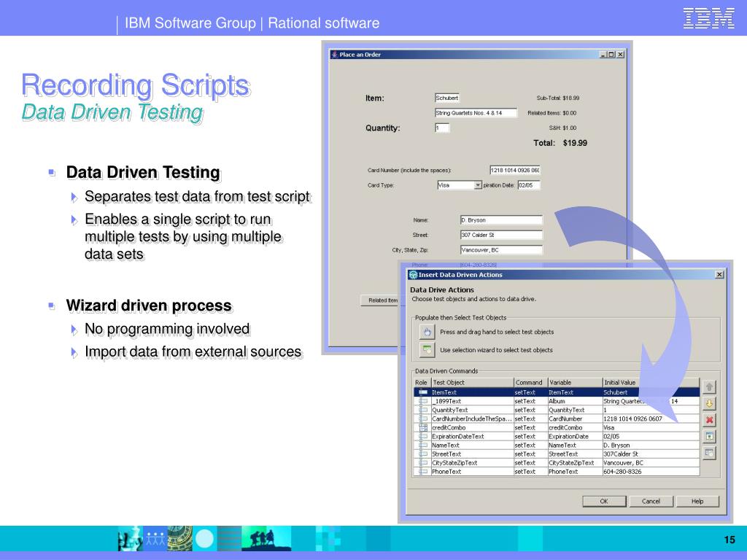Click the ExpirationDate variable cell
Screen dimensions: 747x560
(575, 436)
